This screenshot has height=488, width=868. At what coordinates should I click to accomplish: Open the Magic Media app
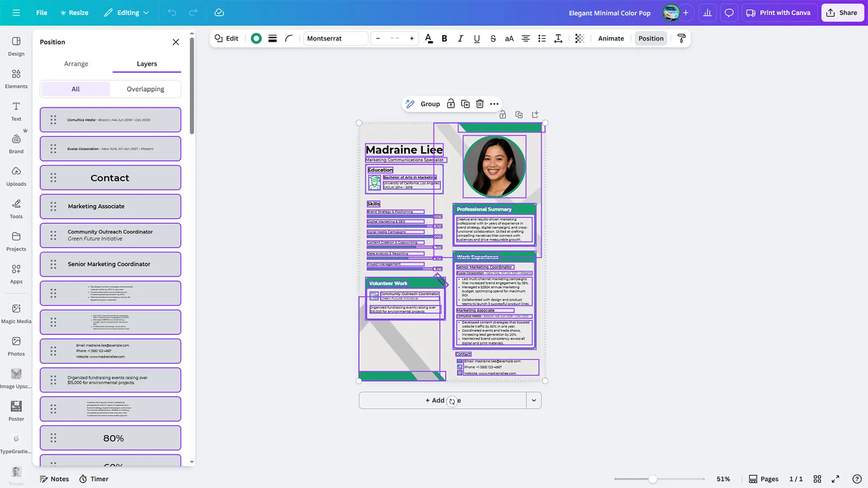(x=16, y=313)
